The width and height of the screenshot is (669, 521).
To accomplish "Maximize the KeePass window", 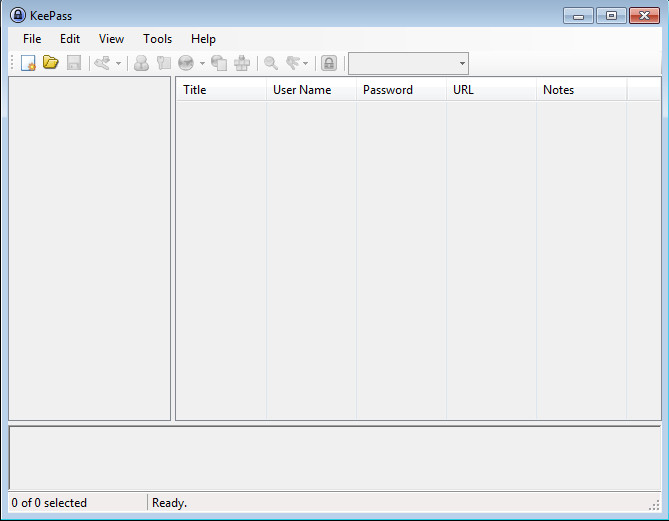I will pos(611,16).
